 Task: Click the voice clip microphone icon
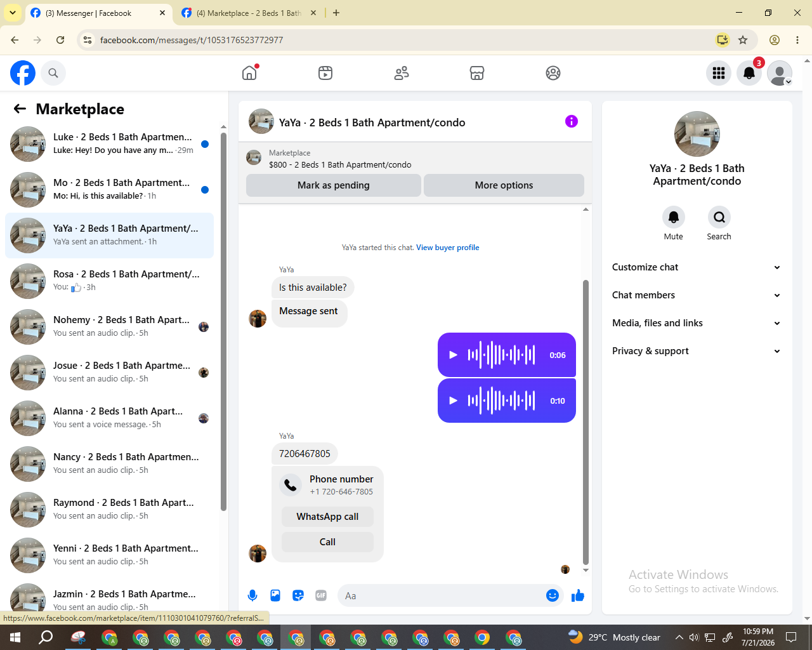click(252, 595)
